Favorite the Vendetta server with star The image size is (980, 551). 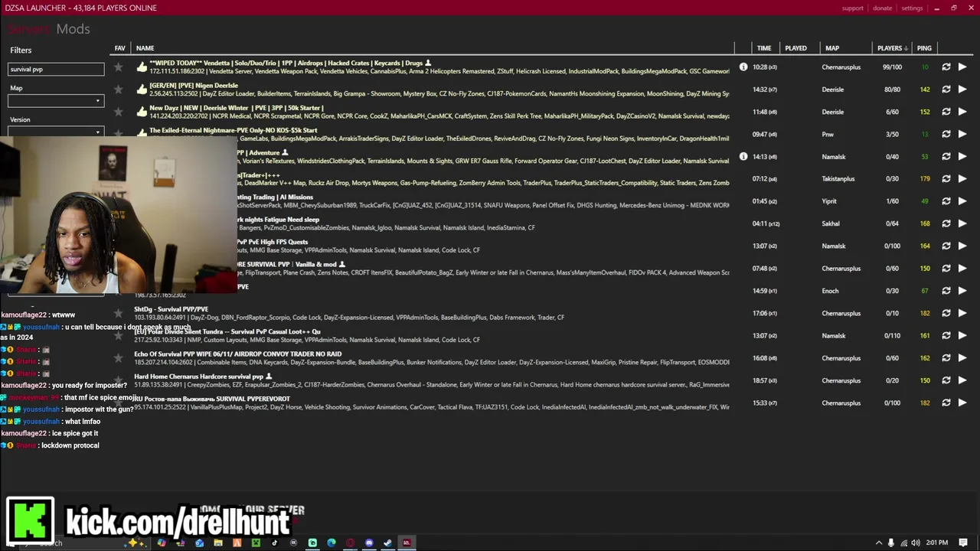click(x=119, y=67)
